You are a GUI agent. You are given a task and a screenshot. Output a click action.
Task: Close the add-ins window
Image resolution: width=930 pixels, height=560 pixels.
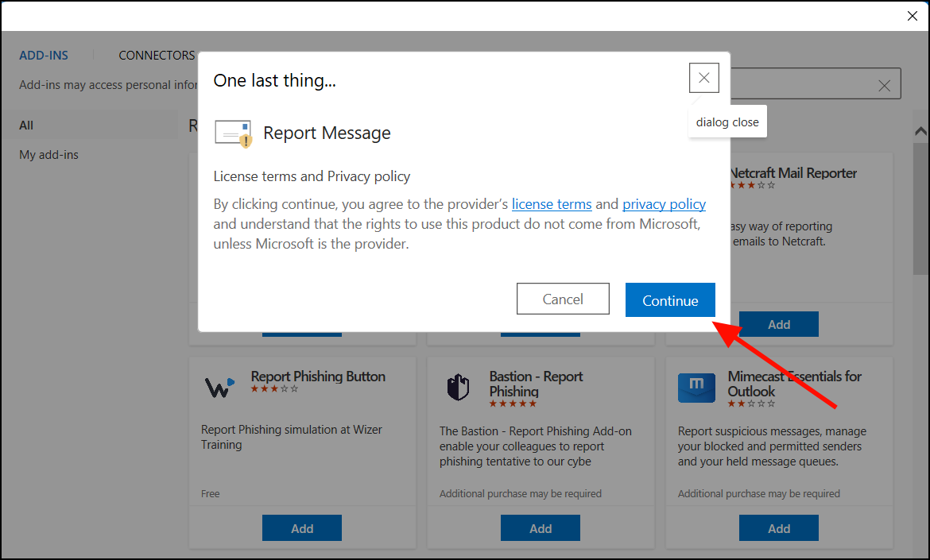tap(913, 16)
